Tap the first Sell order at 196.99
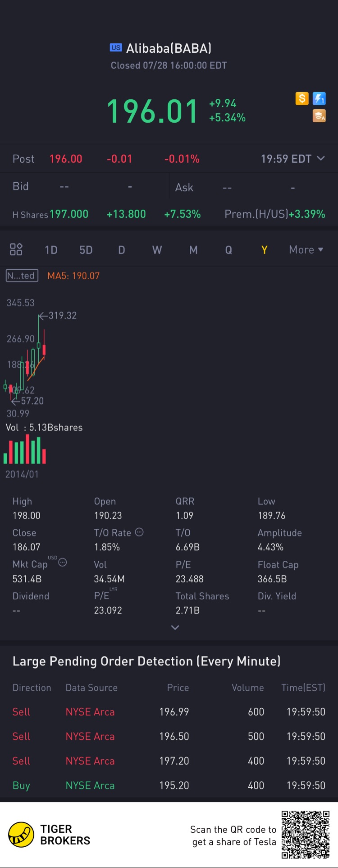The height and width of the screenshot is (868, 338). (169, 712)
